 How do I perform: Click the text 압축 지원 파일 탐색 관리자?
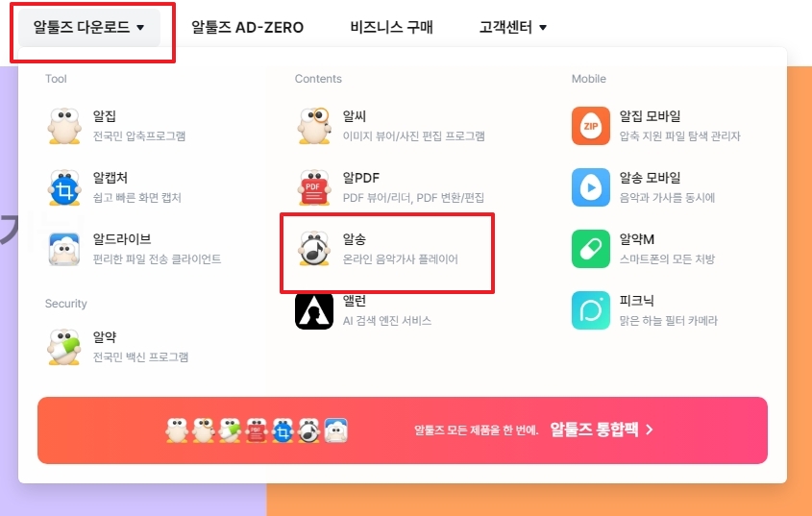(680, 136)
